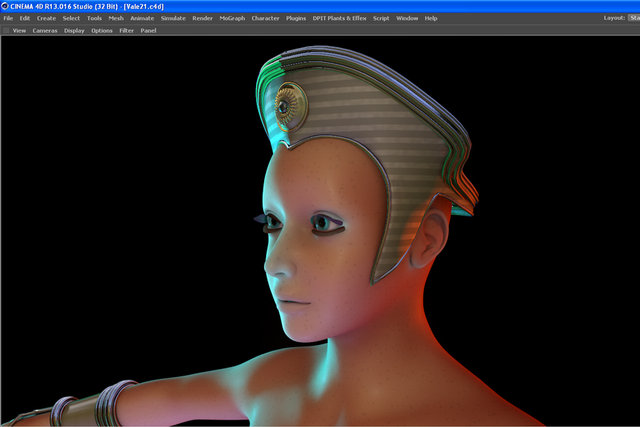Open the DPIT Plants & Effex menu

click(x=340, y=18)
